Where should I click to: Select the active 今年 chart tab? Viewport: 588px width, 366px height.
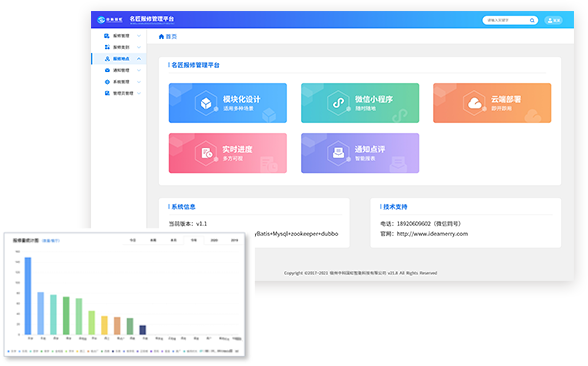194,240
